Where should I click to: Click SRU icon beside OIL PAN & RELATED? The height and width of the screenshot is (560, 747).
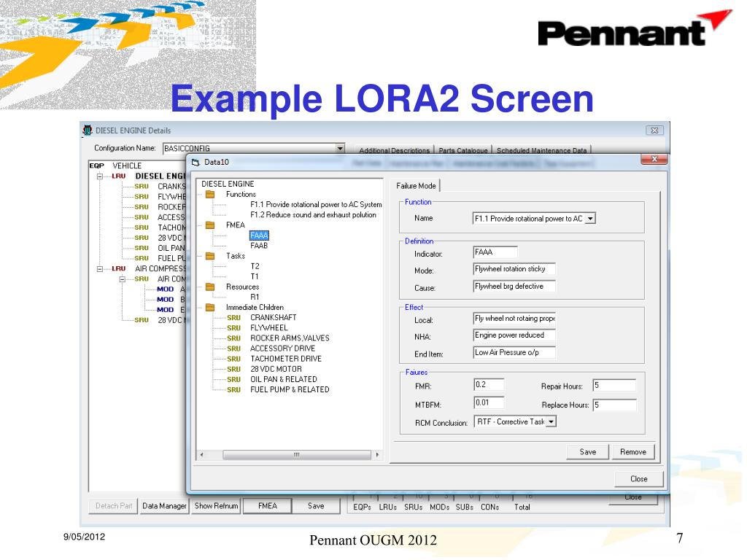pos(233,379)
